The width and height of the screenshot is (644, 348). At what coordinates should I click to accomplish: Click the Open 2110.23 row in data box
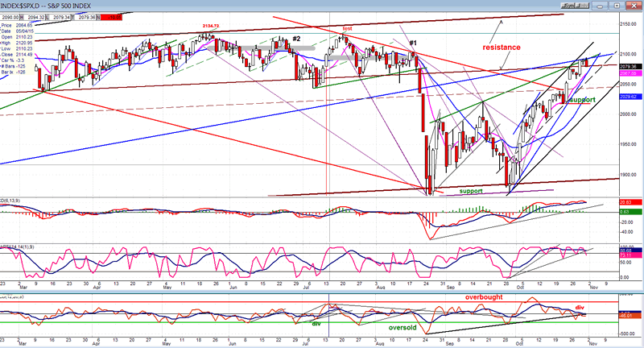click(17, 37)
